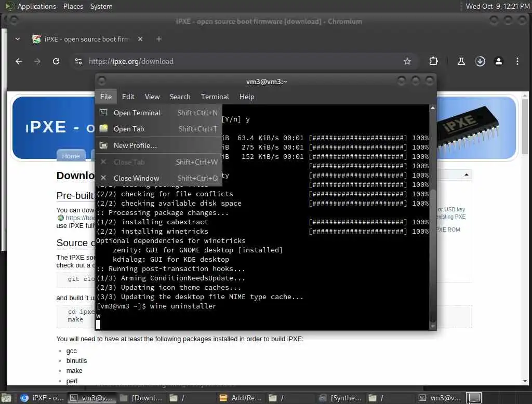
Task: Open the Places menu
Action: [x=73, y=6]
